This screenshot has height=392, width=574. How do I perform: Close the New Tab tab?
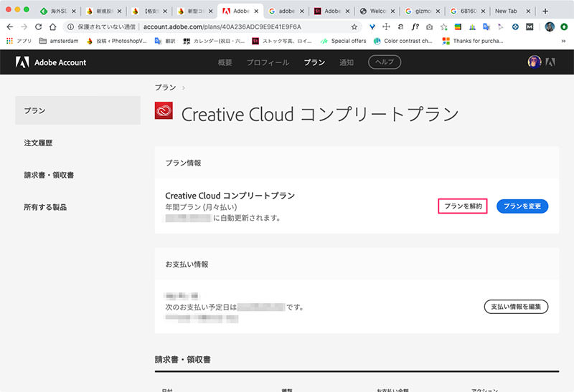[x=528, y=11]
